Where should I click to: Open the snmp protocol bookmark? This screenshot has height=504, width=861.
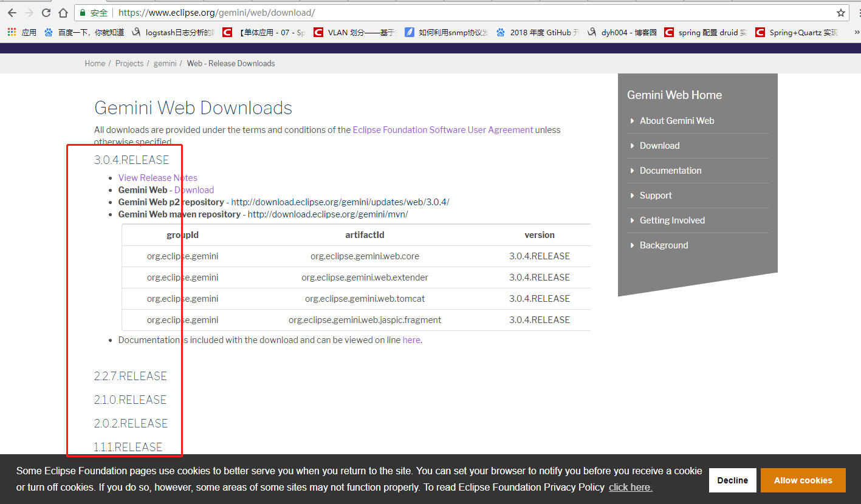point(447,33)
